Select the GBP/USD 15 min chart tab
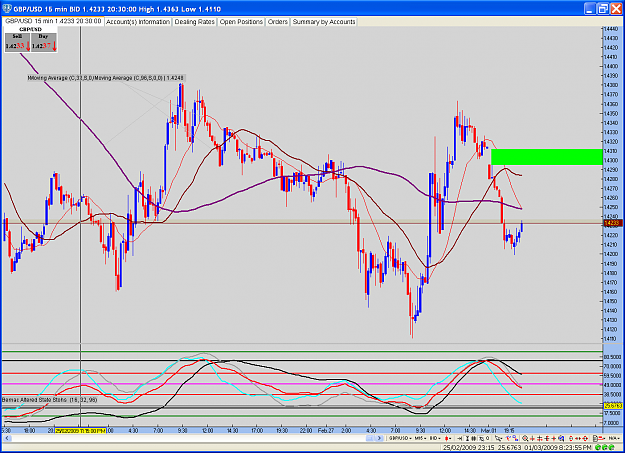The width and height of the screenshot is (625, 453). pyautogui.click(x=53, y=21)
